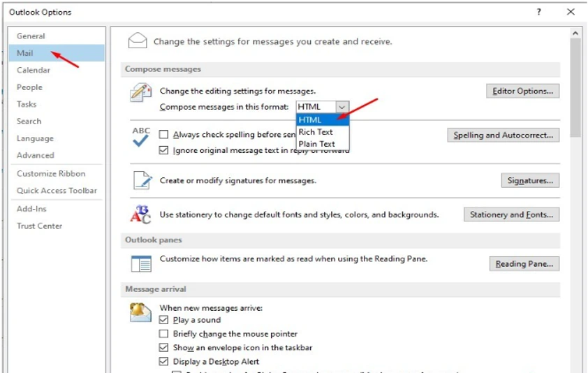588x373 pixels.
Task: Click 'When new messages arrive:' text
Action: [x=211, y=308]
